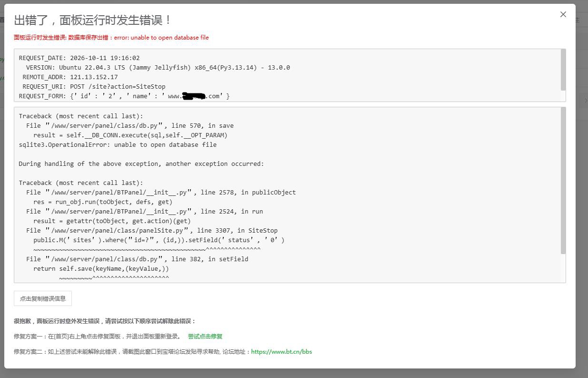Click the traceback box scrollbar
The width and height of the screenshot is (588, 378).
563,181
